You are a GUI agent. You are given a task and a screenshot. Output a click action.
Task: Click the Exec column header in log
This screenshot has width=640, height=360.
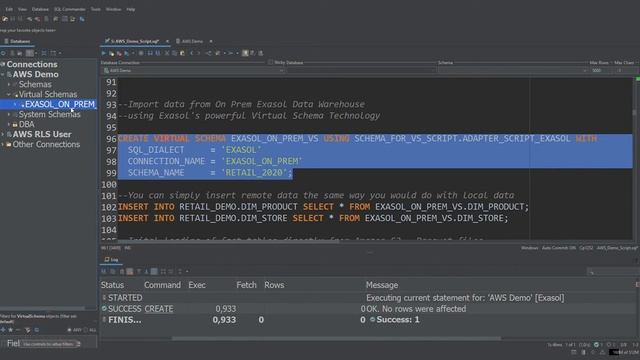pos(197,285)
